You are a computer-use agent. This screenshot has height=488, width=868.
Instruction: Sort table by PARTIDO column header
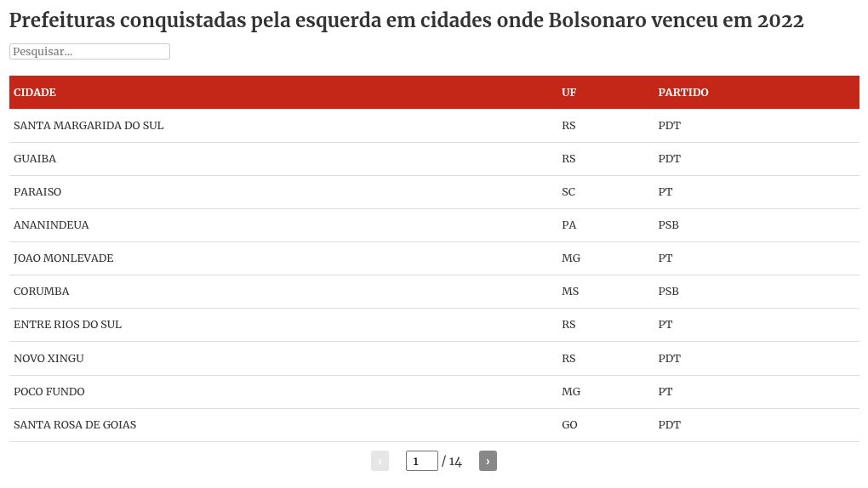(x=682, y=93)
